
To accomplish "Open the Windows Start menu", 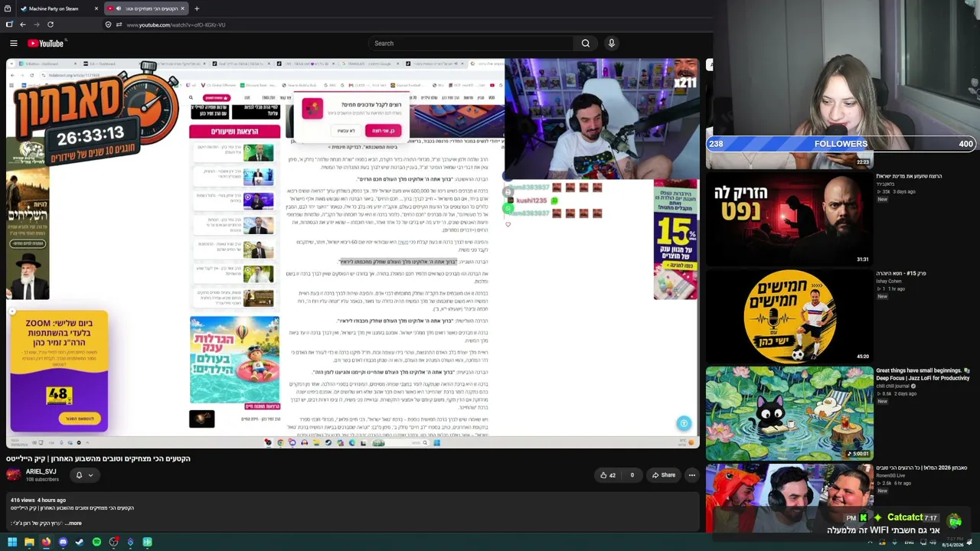I will 12,542.
